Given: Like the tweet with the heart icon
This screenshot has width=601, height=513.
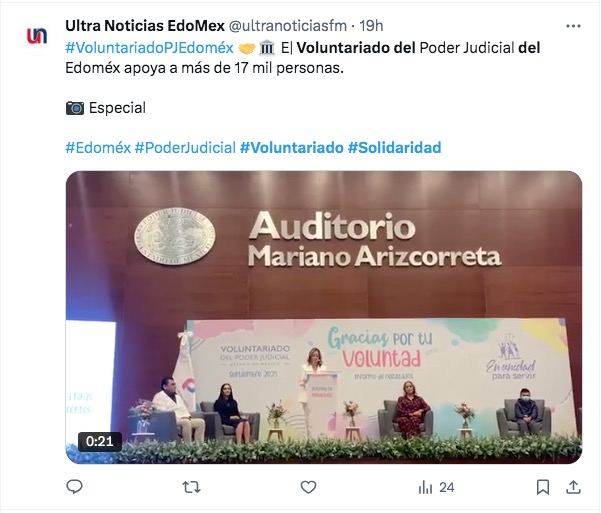Looking at the screenshot, I should [308, 487].
